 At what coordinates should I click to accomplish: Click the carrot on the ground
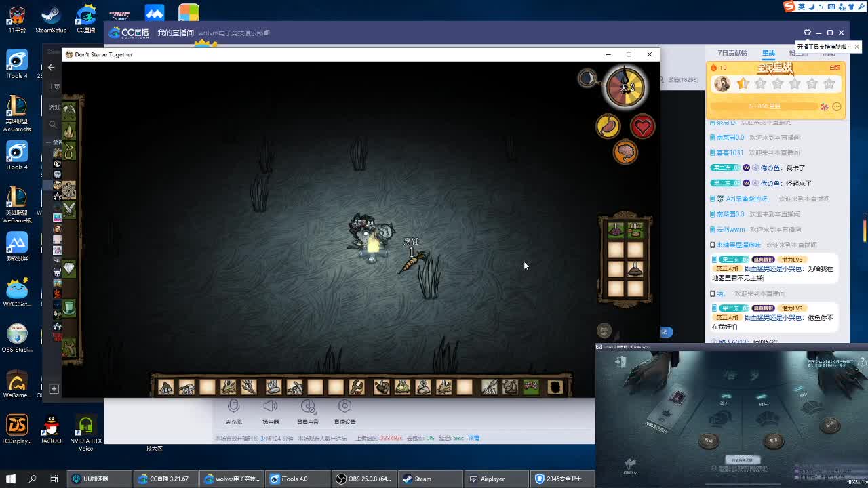[x=412, y=261]
